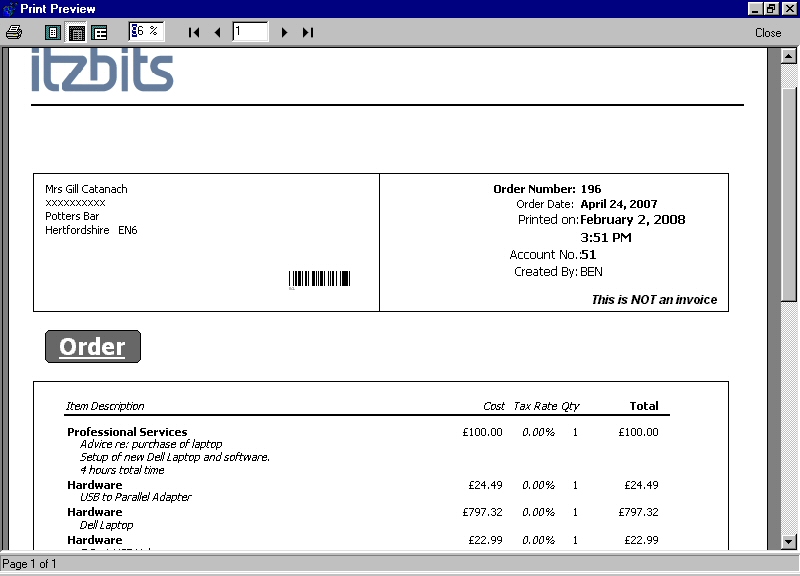The height and width of the screenshot is (576, 800).
Task: Click the Order heading button
Action: click(93, 347)
